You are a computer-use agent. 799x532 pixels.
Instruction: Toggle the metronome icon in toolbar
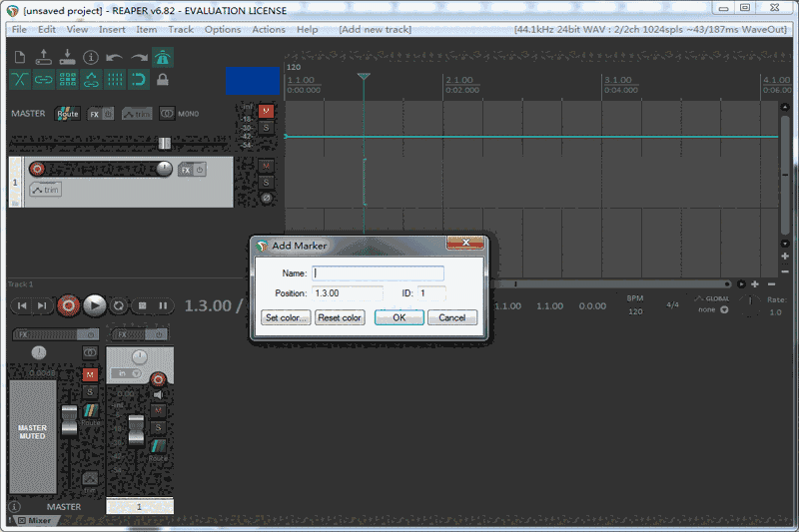pyautogui.click(x=162, y=57)
